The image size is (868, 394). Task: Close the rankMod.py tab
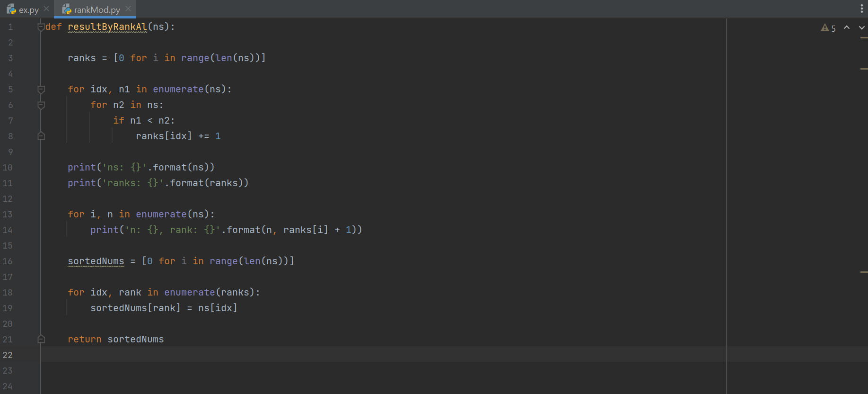click(128, 9)
